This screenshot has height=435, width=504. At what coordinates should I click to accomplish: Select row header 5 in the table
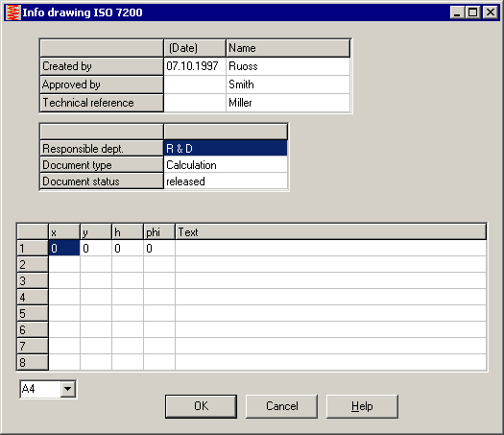point(33,313)
